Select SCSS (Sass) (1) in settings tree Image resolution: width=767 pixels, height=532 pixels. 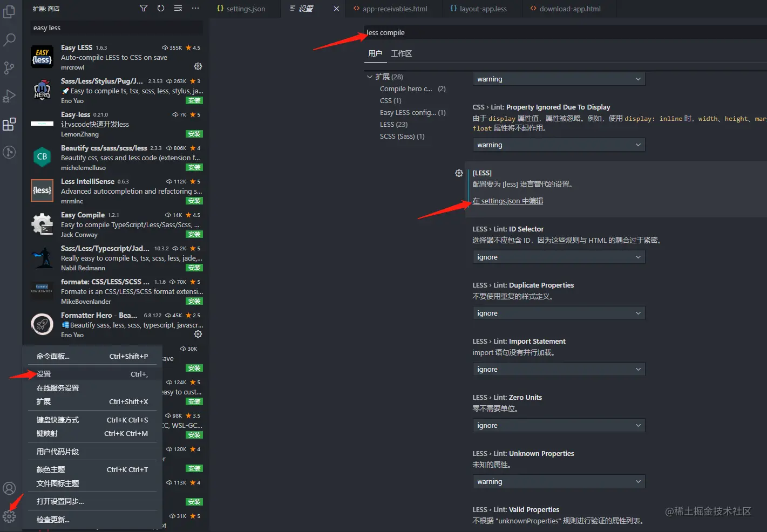[x=402, y=136]
